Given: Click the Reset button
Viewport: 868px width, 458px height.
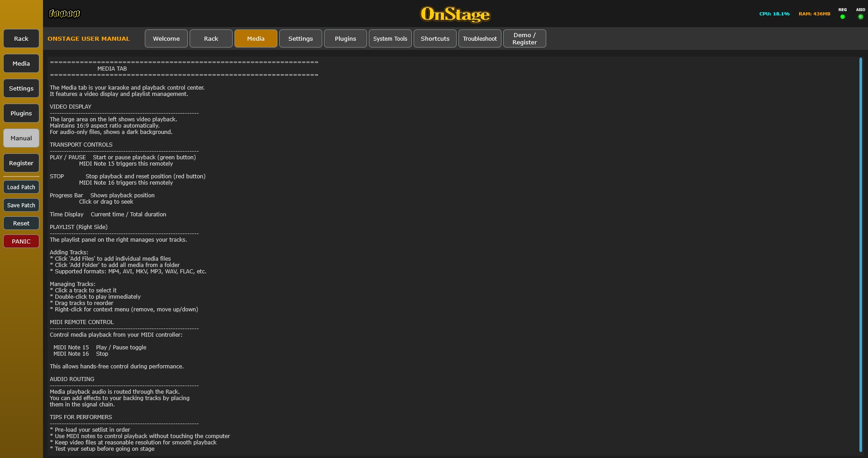Looking at the screenshot, I should pyautogui.click(x=21, y=223).
